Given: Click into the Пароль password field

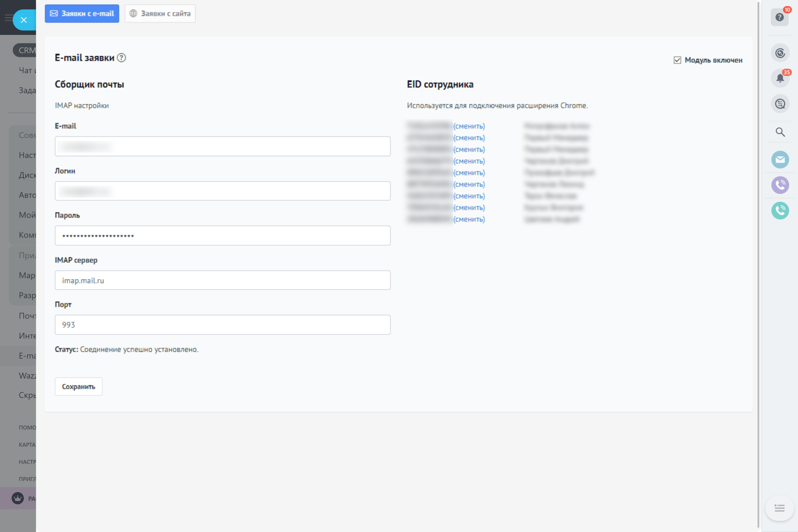Looking at the screenshot, I should [x=223, y=236].
